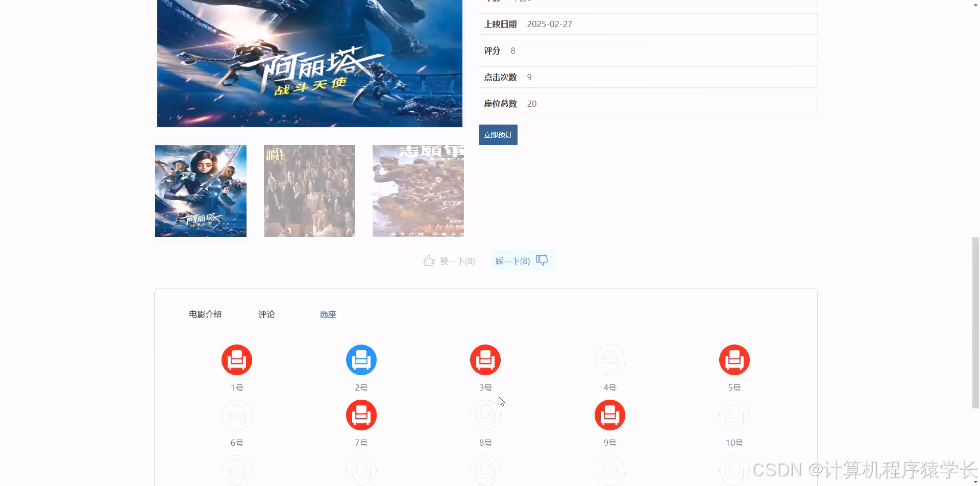Switch to the 电影介绍 tab
The image size is (980, 486).
205,314
